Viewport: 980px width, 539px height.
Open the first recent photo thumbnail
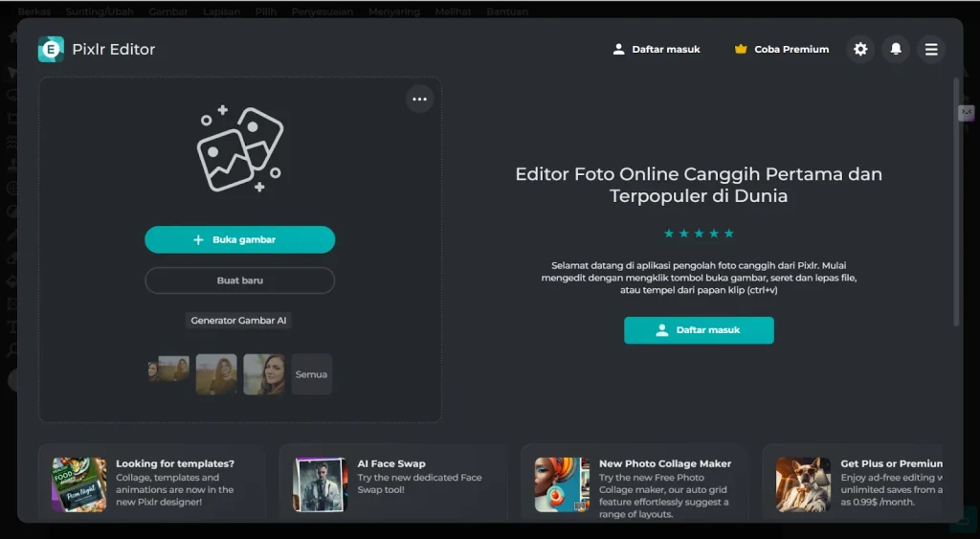[x=168, y=369]
